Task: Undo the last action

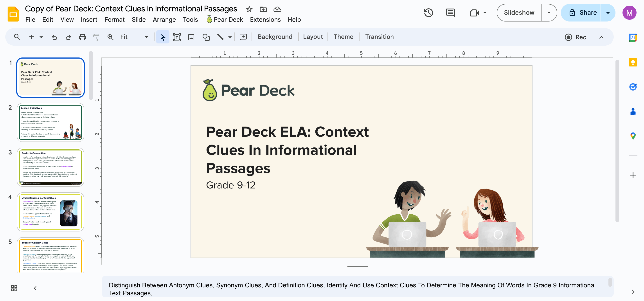Action: [x=54, y=37]
